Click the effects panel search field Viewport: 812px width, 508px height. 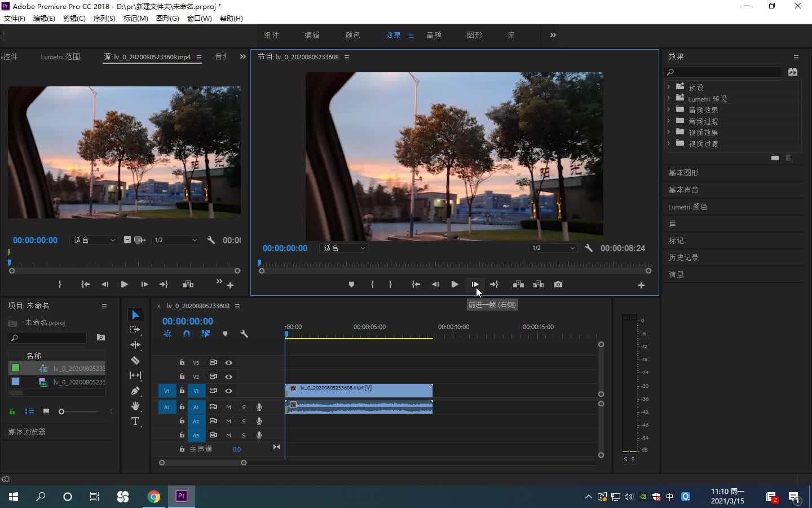tap(723, 72)
